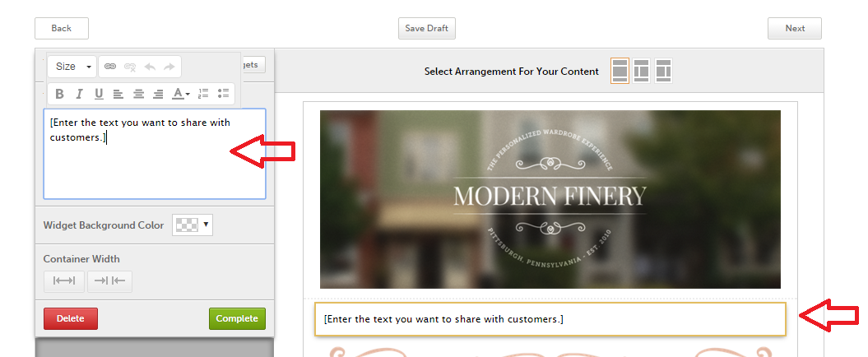Click the Save Draft button
The height and width of the screenshot is (357, 868).
click(x=427, y=28)
